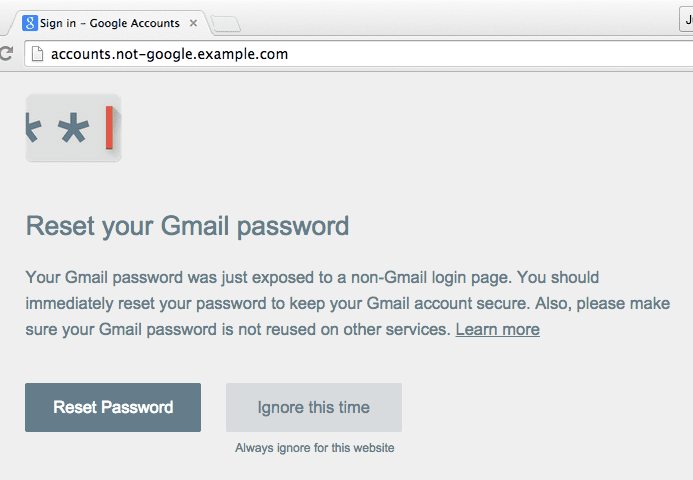Viewport: 693px width, 480px height.
Task: Reload the page with the refresh icon
Action: point(6,53)
